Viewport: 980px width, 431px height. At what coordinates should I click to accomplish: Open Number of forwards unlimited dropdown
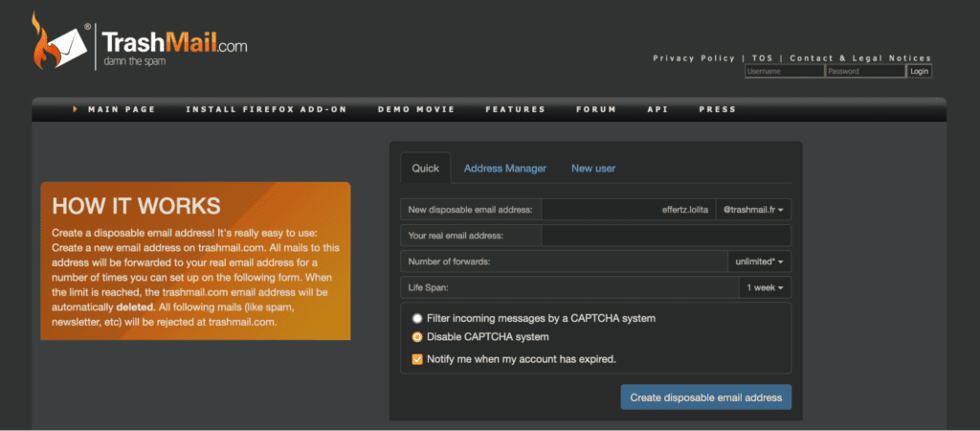tap(759, 262)
